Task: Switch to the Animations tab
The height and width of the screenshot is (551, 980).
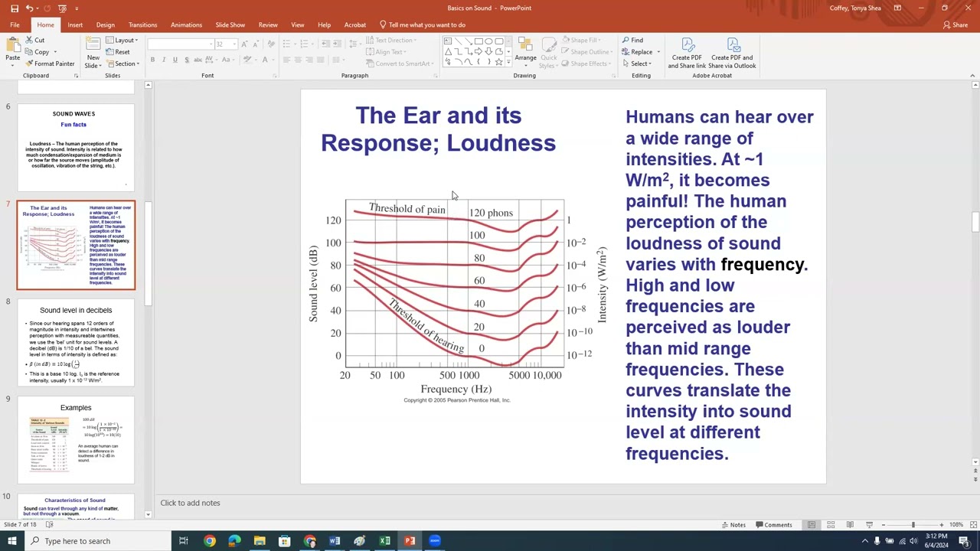Action: (186, 24)
